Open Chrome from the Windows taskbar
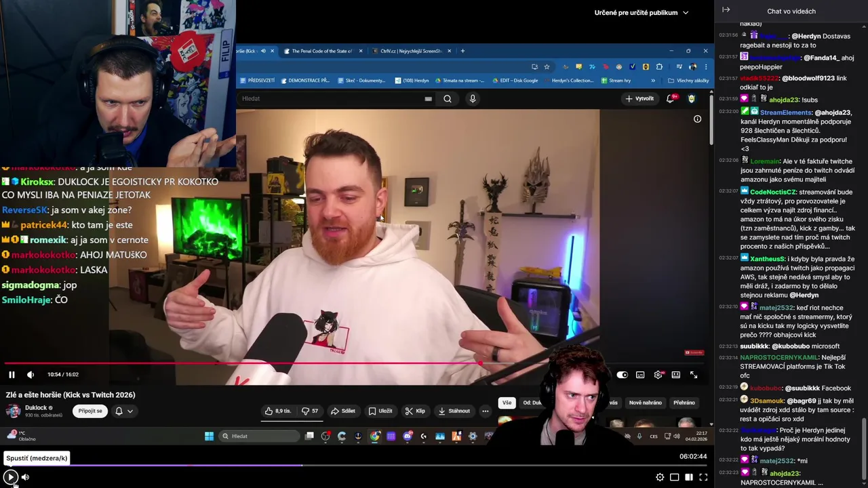The width and height of the screenshot is (868, 488). [x=374, y=436]
